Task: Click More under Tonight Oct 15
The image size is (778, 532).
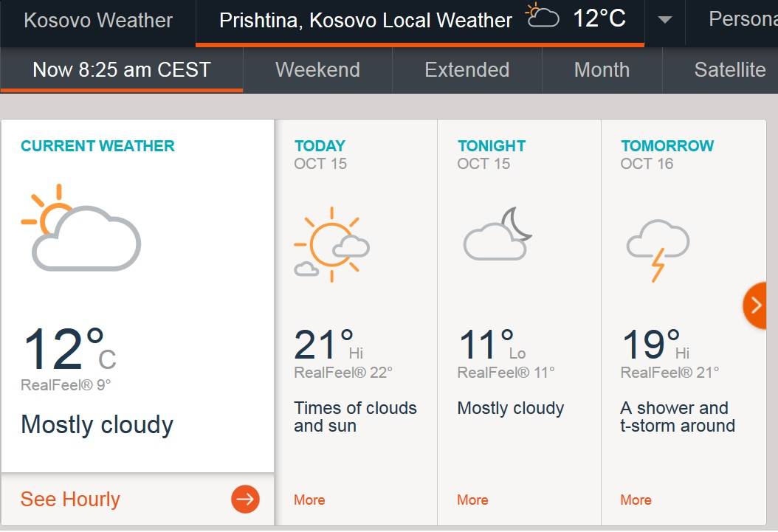Action: tap(472, 500)
